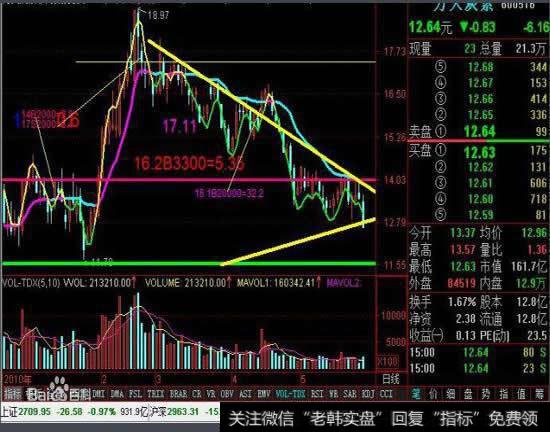The image size is (550, 432).
Task: Click the 日线 daily period button
Action: coord(391,379)
